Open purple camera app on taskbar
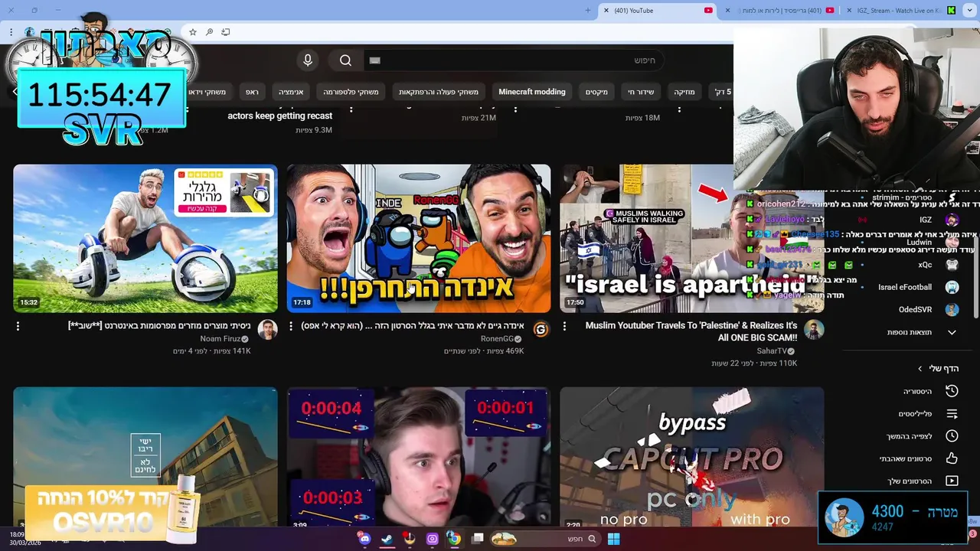Viewport: 980px width, 551px height. point(432,539)
